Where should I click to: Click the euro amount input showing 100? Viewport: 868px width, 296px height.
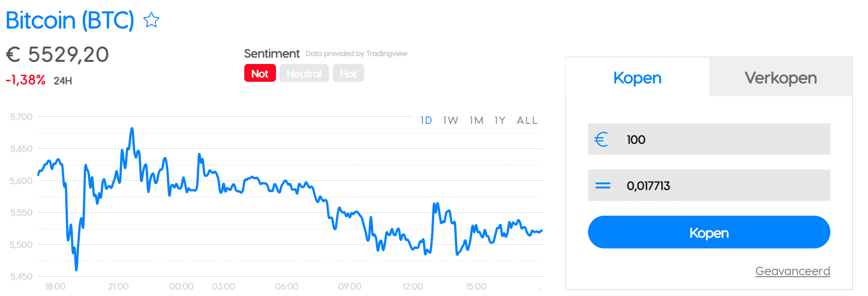tap(694, 139)
